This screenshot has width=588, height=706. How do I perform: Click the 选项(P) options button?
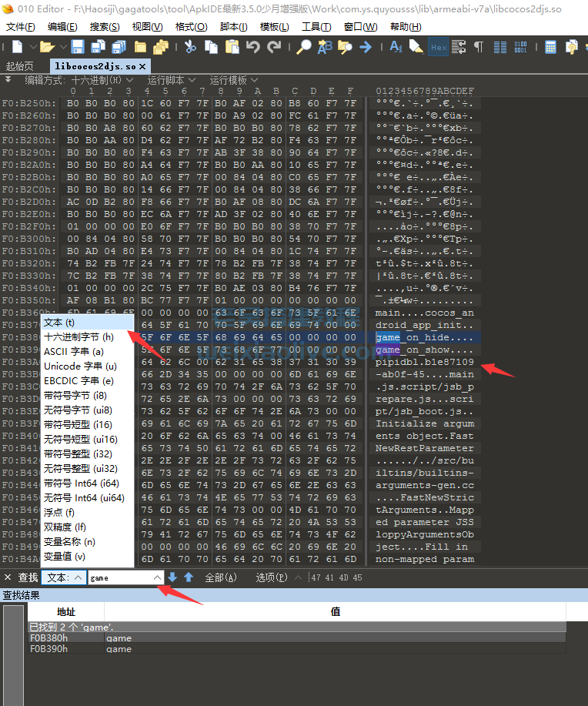pyautogui.click(x=272, y=577)
